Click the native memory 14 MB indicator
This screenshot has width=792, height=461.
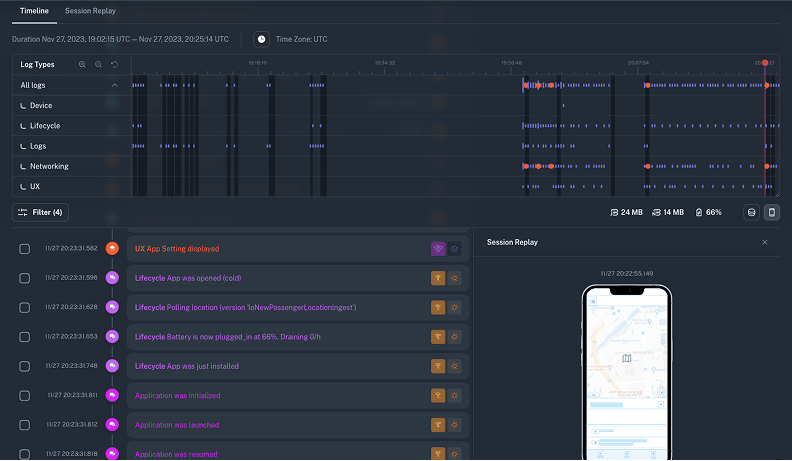point(668,213)
